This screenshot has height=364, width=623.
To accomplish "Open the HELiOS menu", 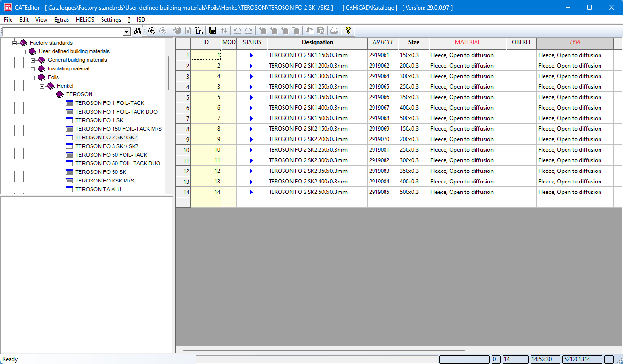I will click(85, 20).
